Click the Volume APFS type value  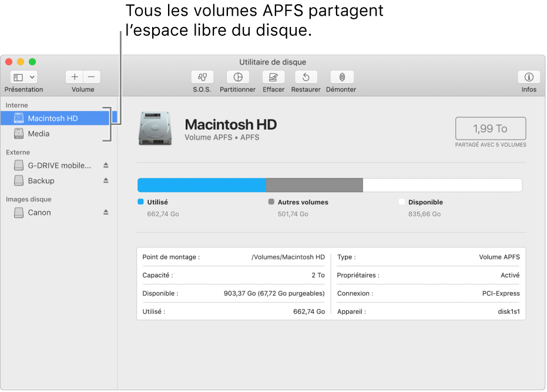coord(499,257)
